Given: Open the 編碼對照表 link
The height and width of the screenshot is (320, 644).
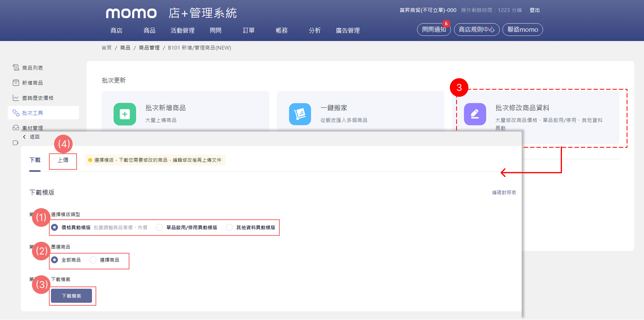Looking at the screenshot, I should point(504,193).
